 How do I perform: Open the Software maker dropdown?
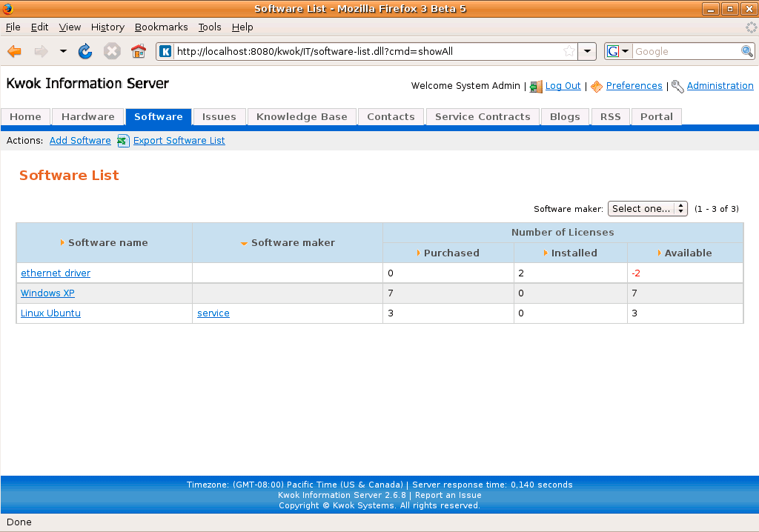(647, 209)
